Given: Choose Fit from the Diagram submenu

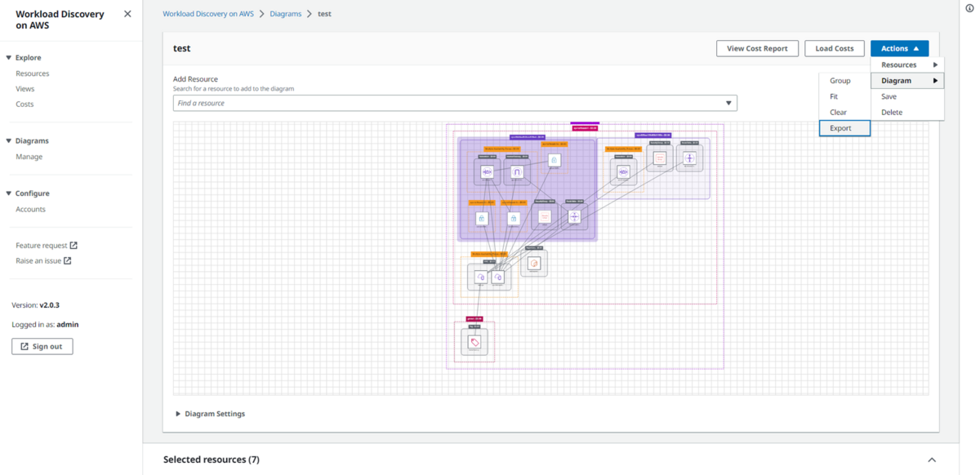Looking at the screenshot, I should tap(844, 96).
